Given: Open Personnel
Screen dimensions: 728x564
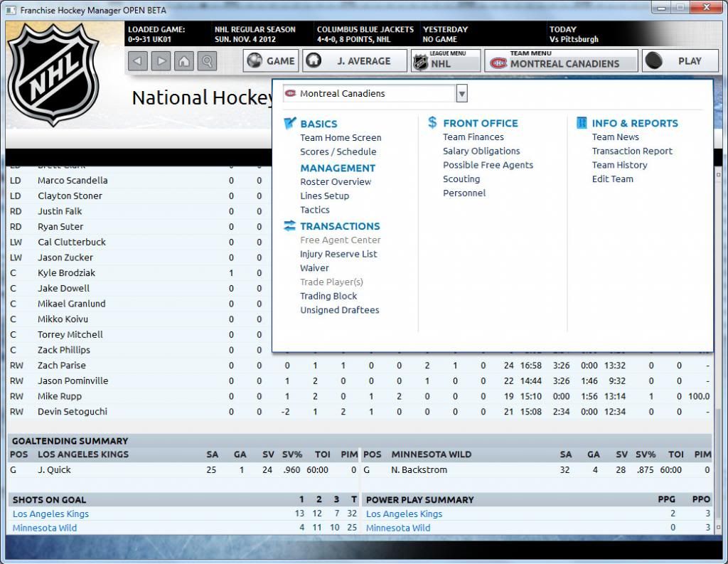Looking at the screenshot, I should point(464,193).
